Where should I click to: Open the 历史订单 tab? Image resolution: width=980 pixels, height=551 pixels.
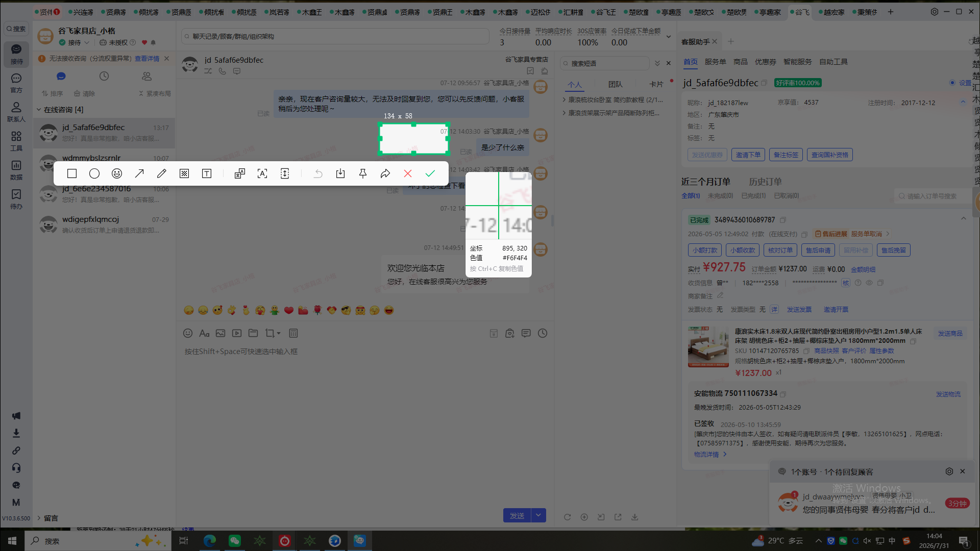(765, 182)
